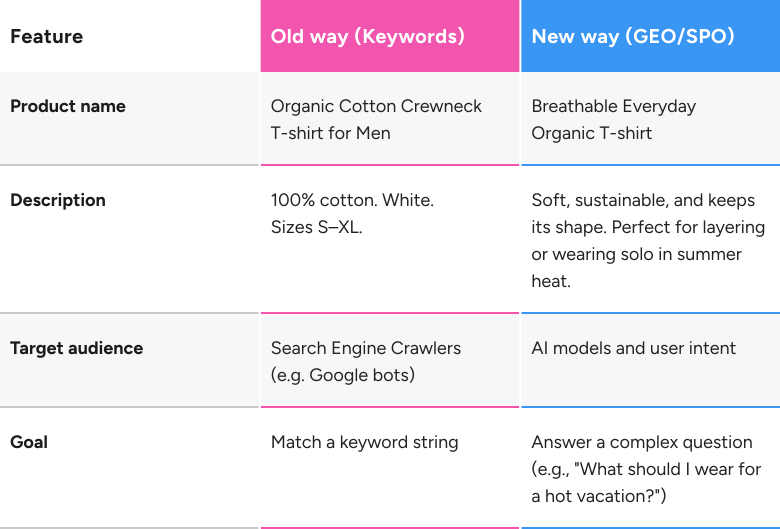Select the "AI models and user intent" cell

633,348
